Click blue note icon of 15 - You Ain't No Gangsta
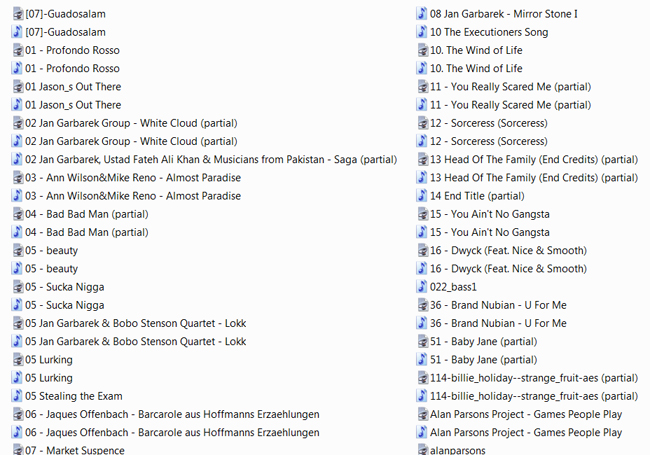650x455 pixels. [x=422, y=232]
